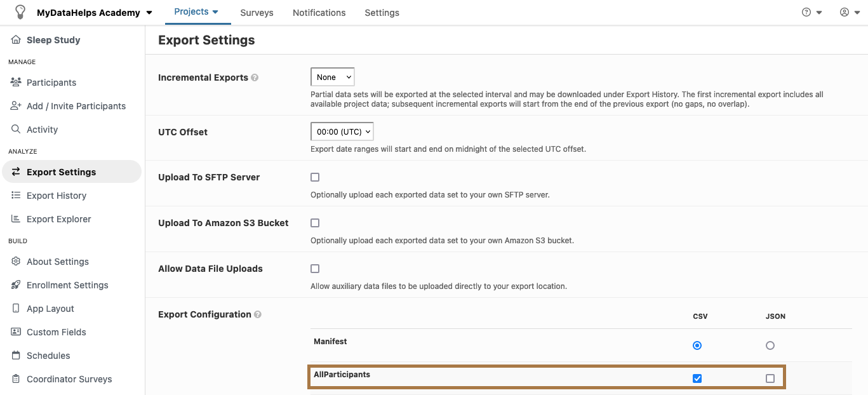Viewport: 868px width, 395px height.
Task: Enable Upload To Amazon S3 Bucket checkbox
Action: (x=315, y=223)
